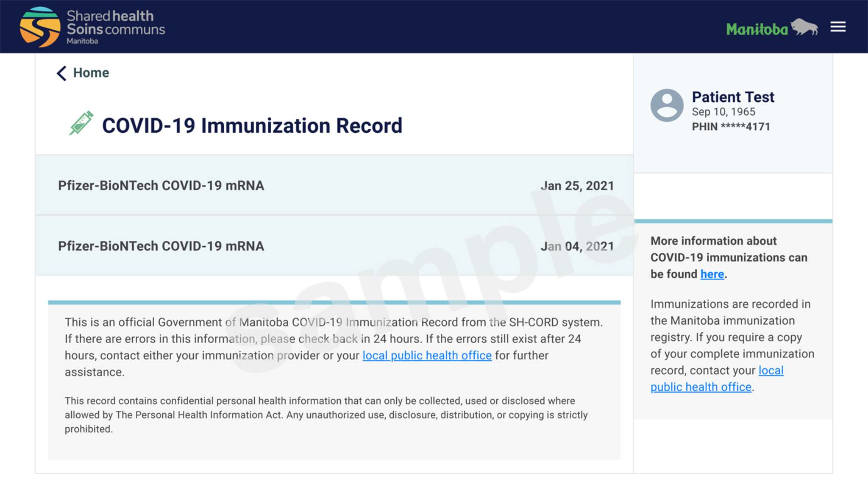This screenshot has height=504, width=868.
Task: Click 'local public health office' in the notice
Action: pos(426,356)
